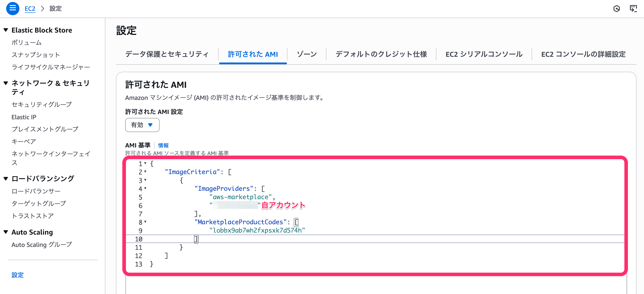Screen dimensions: 644x294
Task: Switch to the ゾーン tab
Action: tap(307, 54)
